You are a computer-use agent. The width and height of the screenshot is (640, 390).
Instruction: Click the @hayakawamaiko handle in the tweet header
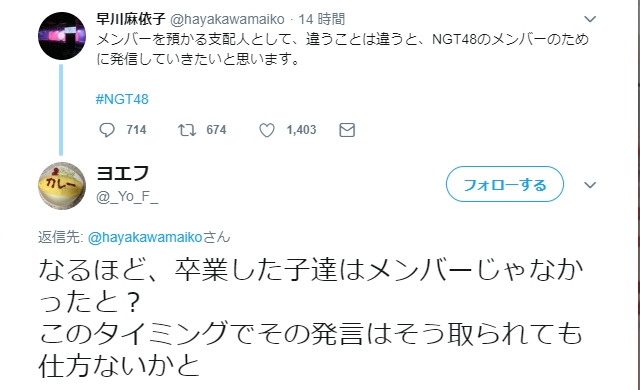pyautogui.click(x=227, y=19)
